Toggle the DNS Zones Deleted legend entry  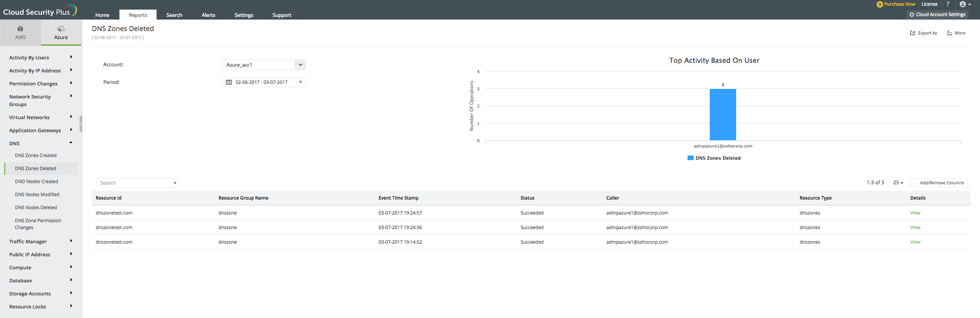(714, 158)
